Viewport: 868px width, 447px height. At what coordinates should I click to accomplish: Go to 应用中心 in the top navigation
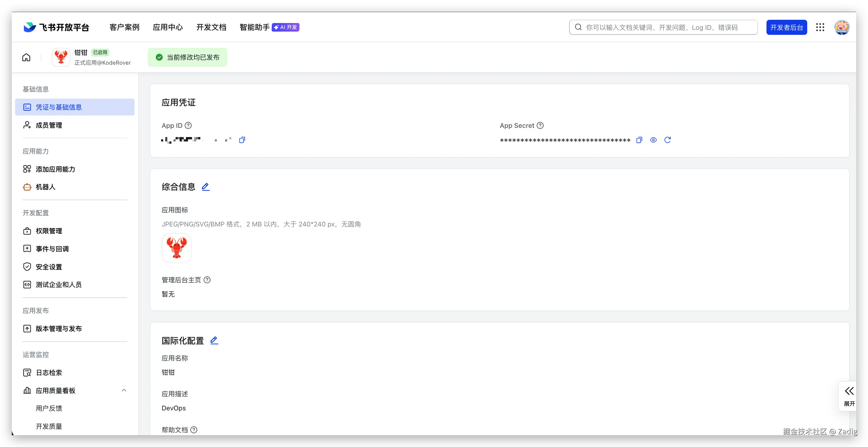[x=168, y=27]
